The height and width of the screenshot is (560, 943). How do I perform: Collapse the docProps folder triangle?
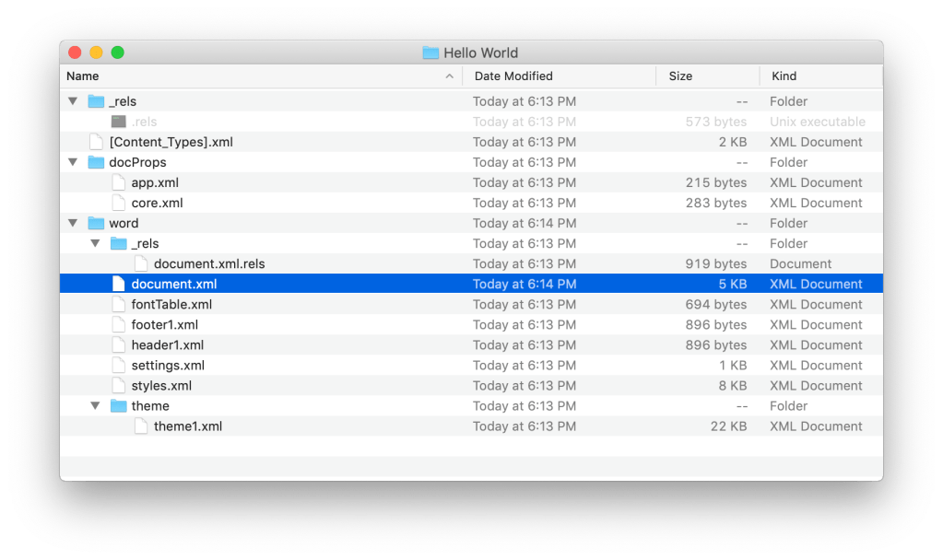tap(73, 162)
